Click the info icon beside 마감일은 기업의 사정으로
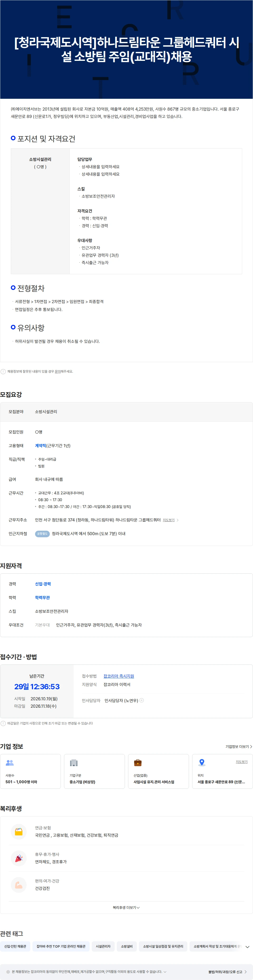This screenshot has height=980, width=253. (x=3, y=723)
